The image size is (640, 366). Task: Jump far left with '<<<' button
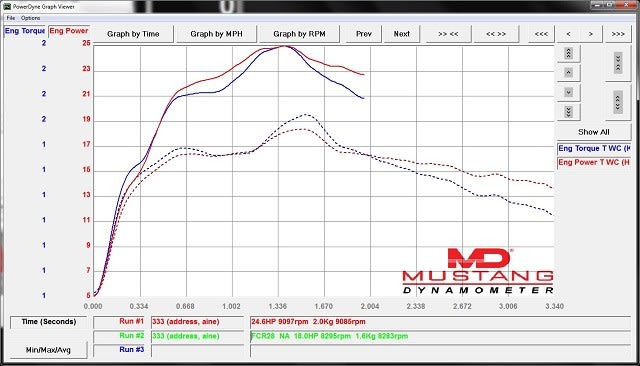[541, 34]
